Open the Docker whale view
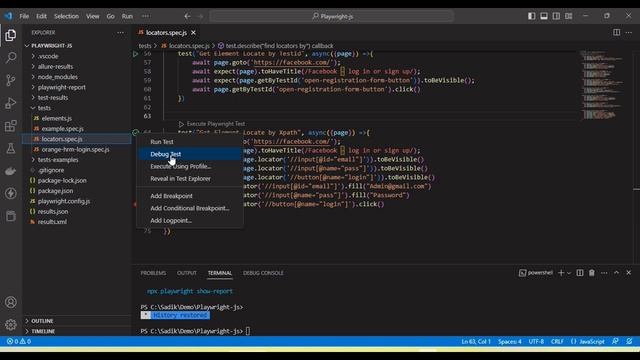Image resolution: width=640 pixels, height=360 pixels. click(x=11, y=171)
